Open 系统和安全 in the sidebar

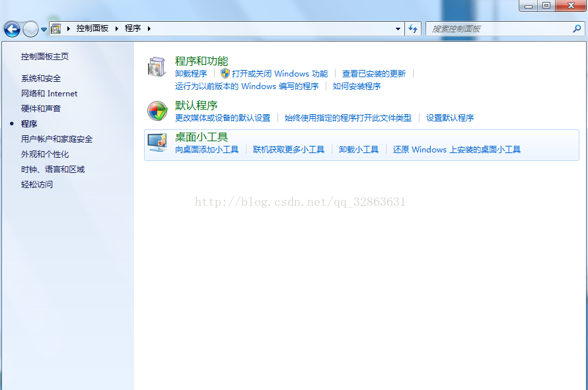click(41, 79)
